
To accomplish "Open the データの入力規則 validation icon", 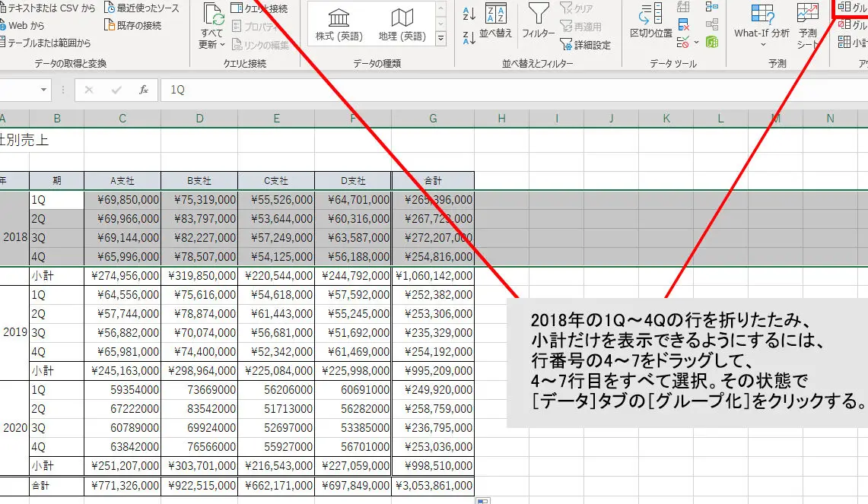I will (x=683, y=43).
